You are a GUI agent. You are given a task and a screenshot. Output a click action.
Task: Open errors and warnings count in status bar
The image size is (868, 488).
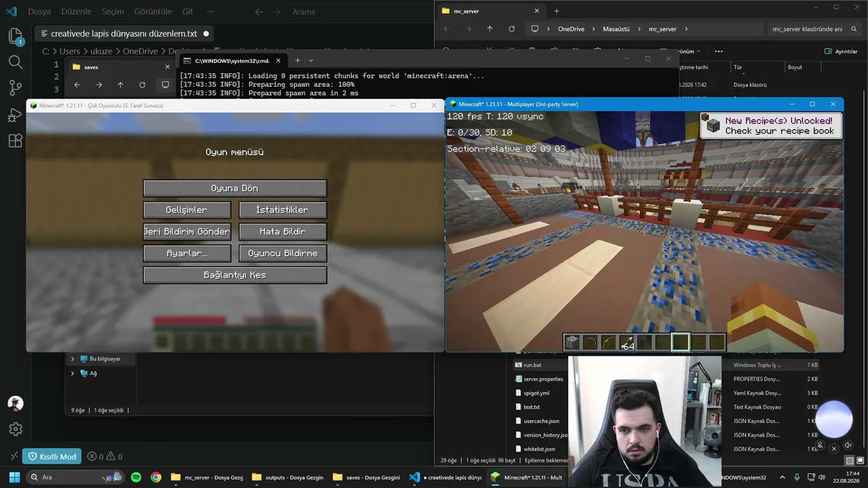(105, 456)
